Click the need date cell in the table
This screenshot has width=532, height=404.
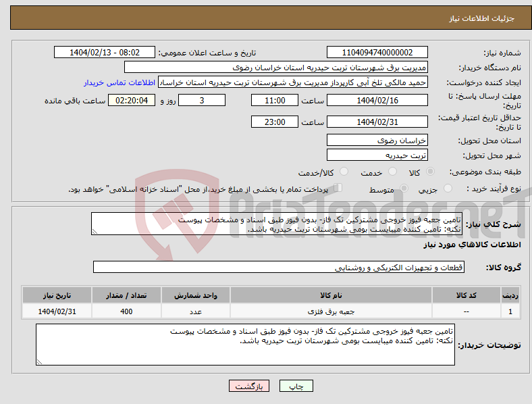57,311
